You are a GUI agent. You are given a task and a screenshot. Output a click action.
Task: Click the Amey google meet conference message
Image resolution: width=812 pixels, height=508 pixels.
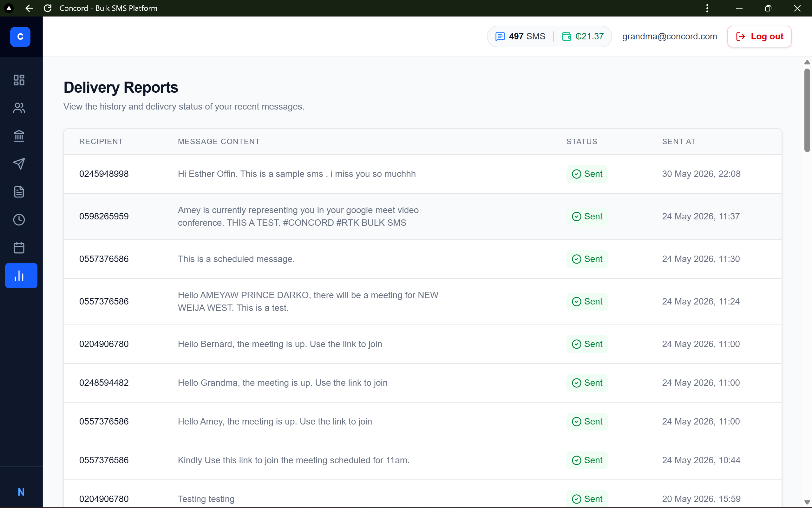coord(298,216)
